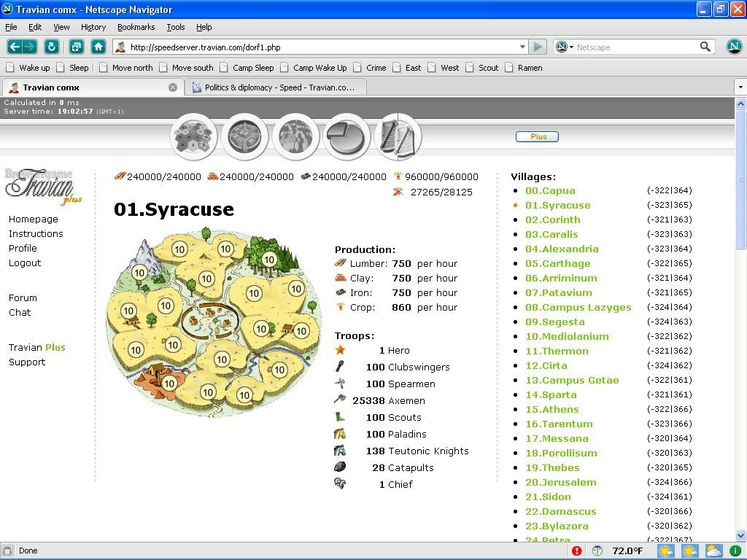Click the Travian plus logo
The height and width of the screenshot is (560, 747).
pos(43,186)
